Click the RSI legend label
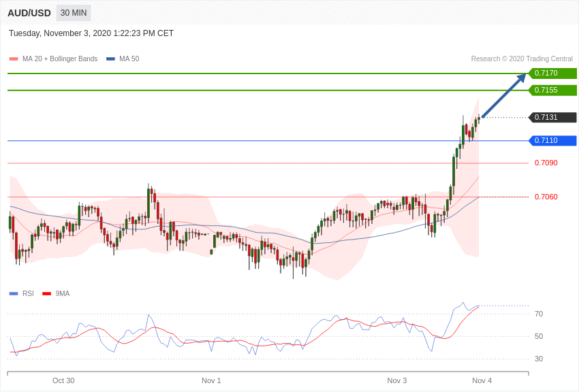 tap(28, 293)
